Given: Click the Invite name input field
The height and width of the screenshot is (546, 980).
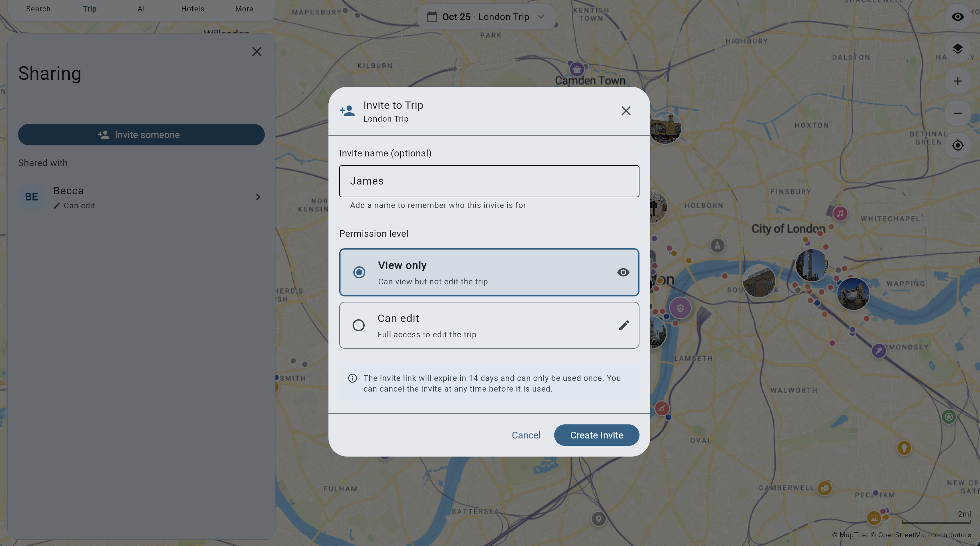Looking at the screenshot, I should tap(489, 181).
